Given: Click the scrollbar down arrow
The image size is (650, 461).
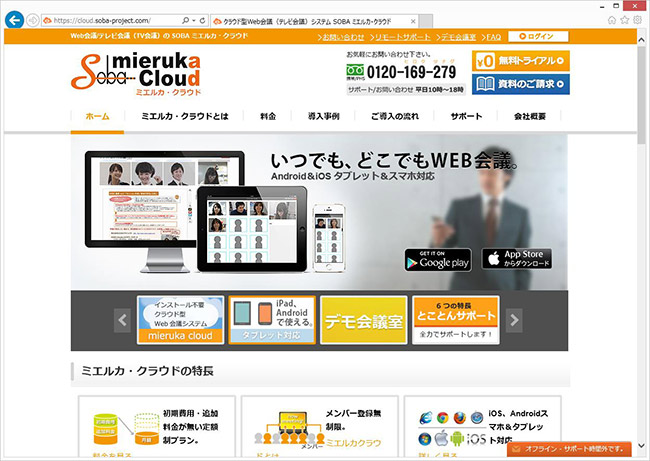Looking at the screenshot, I should coord(641,445).
